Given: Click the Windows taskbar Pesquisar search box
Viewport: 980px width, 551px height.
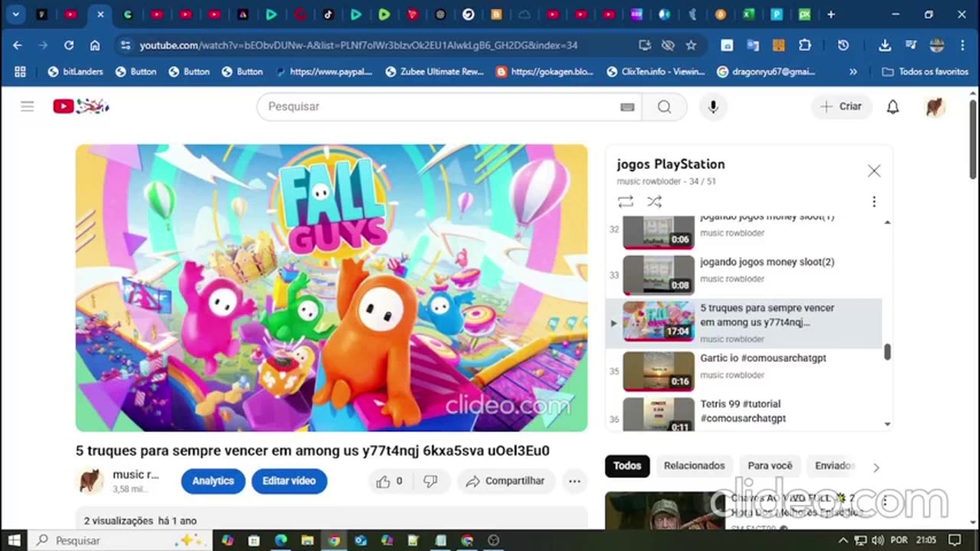Looking at the screenshot, I should pyautogui.click(x=121, y=540).
